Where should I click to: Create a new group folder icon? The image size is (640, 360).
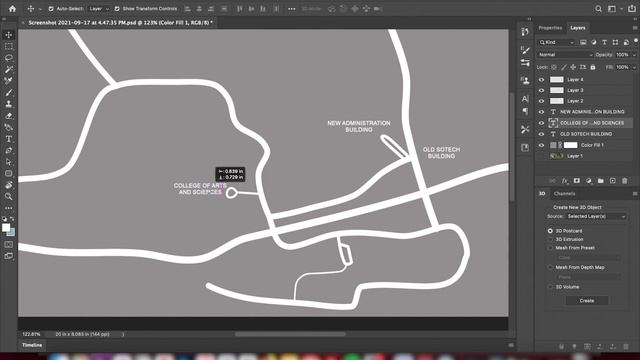[x=601, y=180]
